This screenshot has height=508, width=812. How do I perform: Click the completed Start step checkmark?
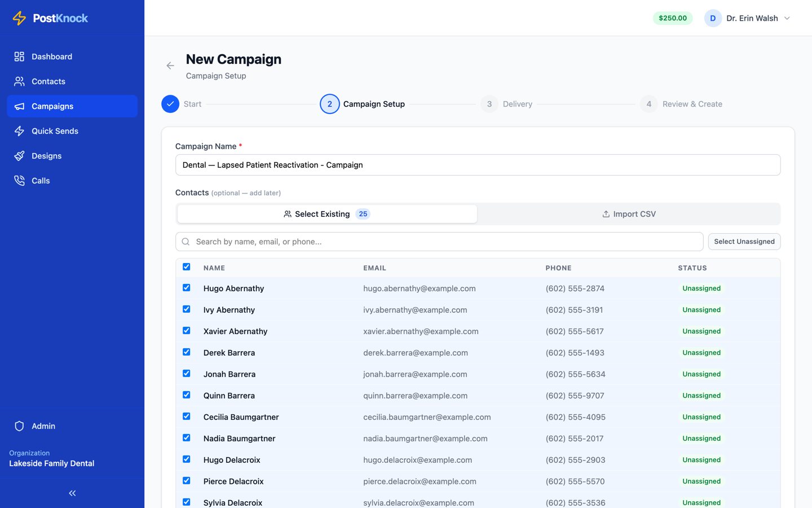point(170,104)
